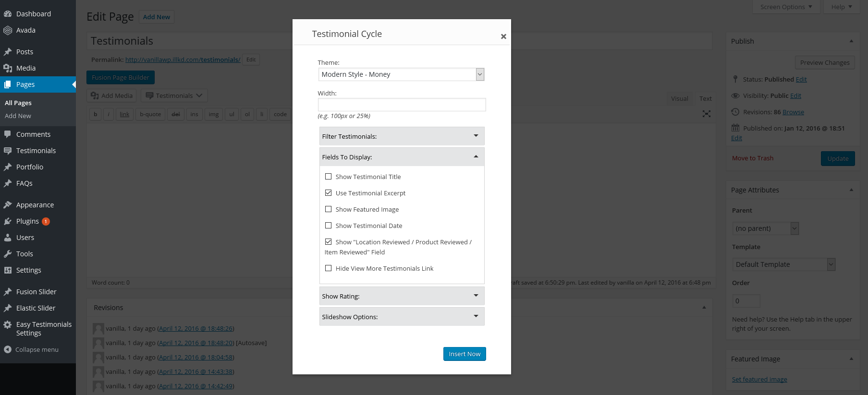Click the Collapse menu arrow icon
The image size is (868, 395).
(x=8, y=349)
